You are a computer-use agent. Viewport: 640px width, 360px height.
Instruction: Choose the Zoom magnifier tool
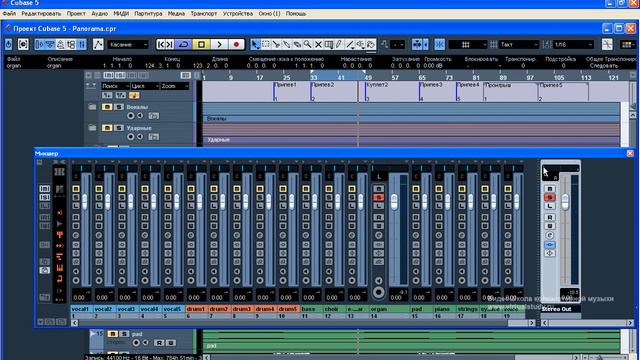pos(307,44)
